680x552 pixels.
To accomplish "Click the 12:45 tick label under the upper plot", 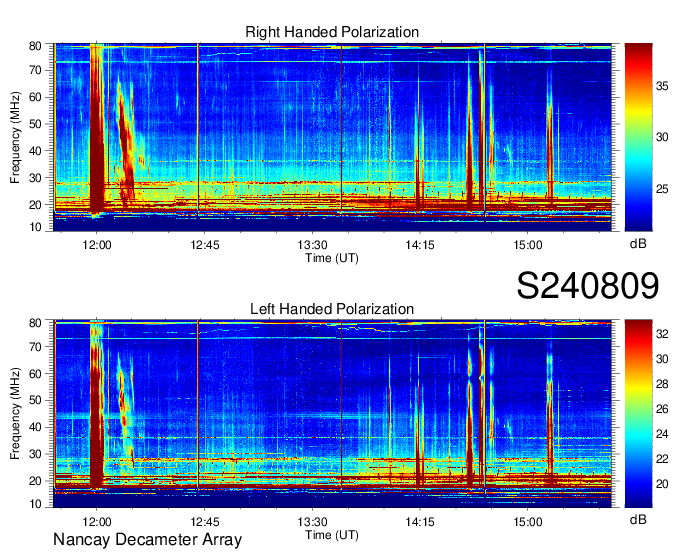I will click(205, 245).
